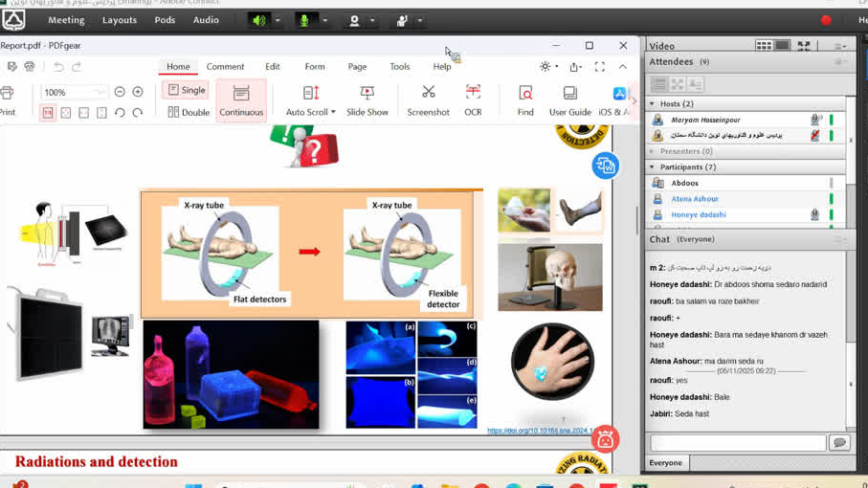Screen dimensions: 868x488
Task: Click the send chat message button
Action: pos(839,443)
